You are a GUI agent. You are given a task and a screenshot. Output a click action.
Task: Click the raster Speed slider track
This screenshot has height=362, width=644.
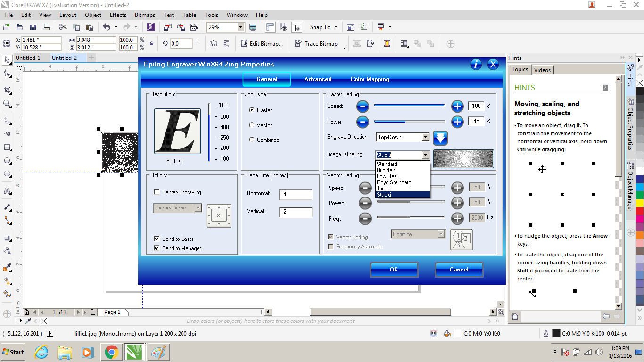click(409, 106)
